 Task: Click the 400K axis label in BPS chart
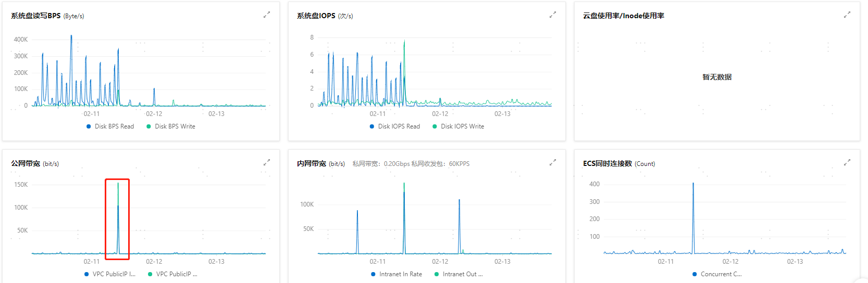tap(21, 40)
